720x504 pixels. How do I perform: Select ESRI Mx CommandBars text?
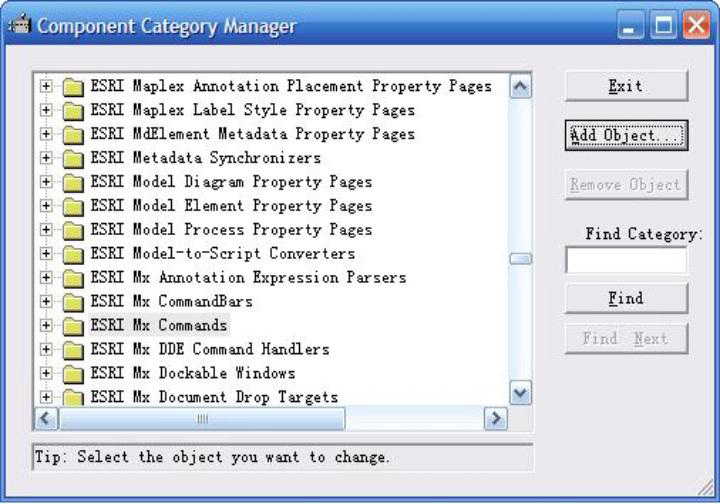coord(171,301)
